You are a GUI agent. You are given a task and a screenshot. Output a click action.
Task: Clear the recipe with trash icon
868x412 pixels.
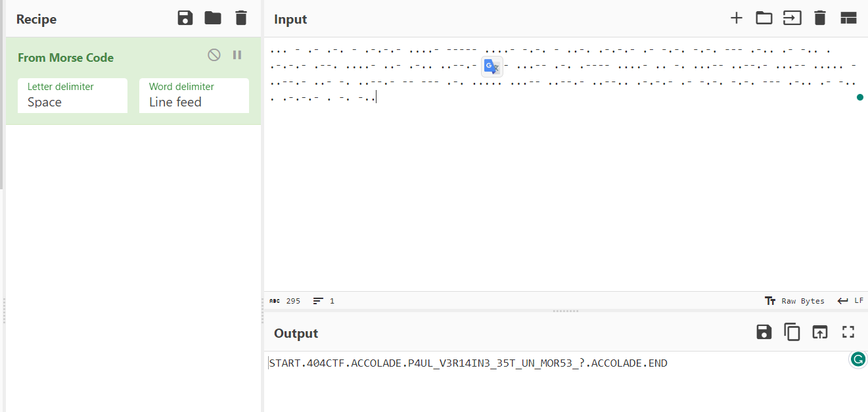(241, 18)
